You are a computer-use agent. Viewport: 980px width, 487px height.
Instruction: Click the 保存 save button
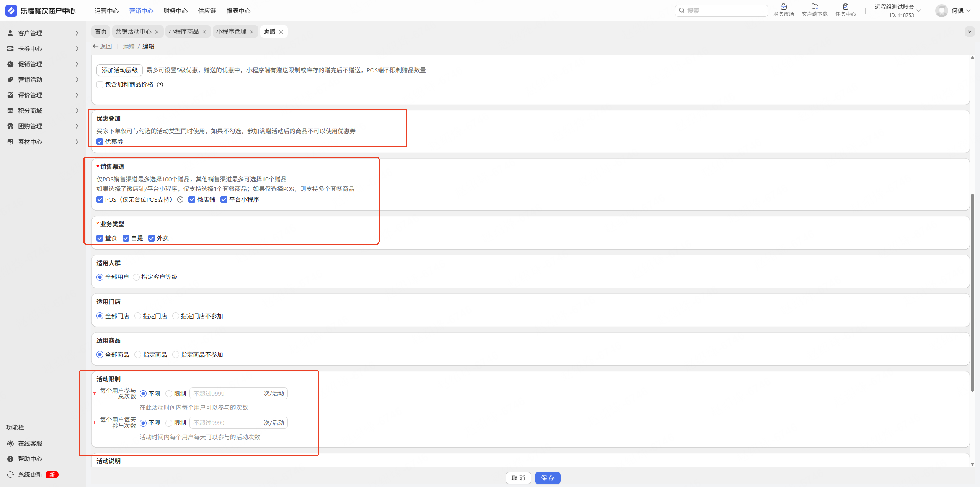[547, 478]
